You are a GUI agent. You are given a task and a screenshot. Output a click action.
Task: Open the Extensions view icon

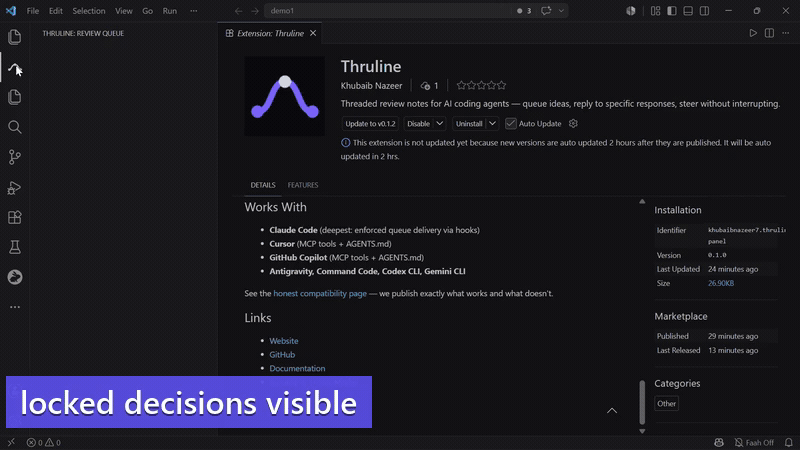tap(14, 217)
